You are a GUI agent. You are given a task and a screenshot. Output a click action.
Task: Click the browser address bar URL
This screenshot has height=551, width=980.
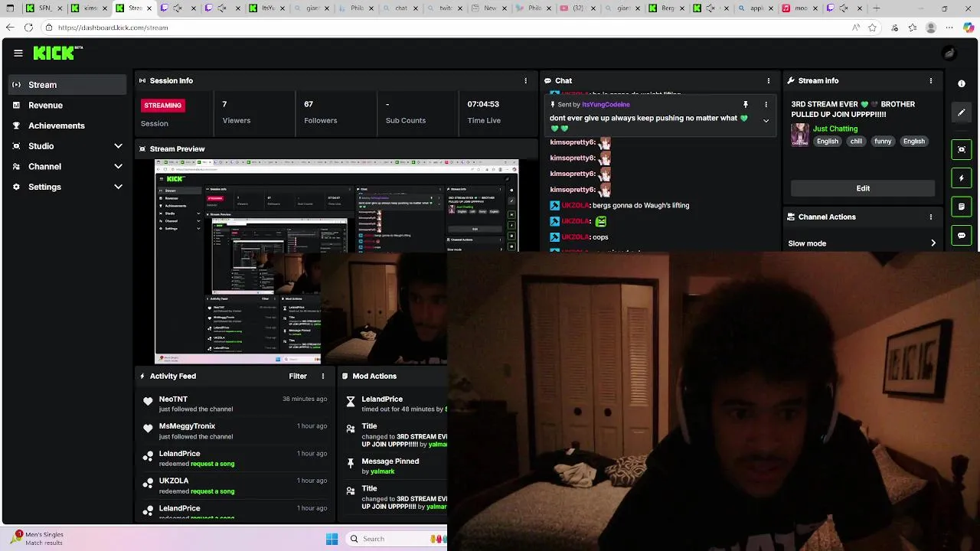113,28
